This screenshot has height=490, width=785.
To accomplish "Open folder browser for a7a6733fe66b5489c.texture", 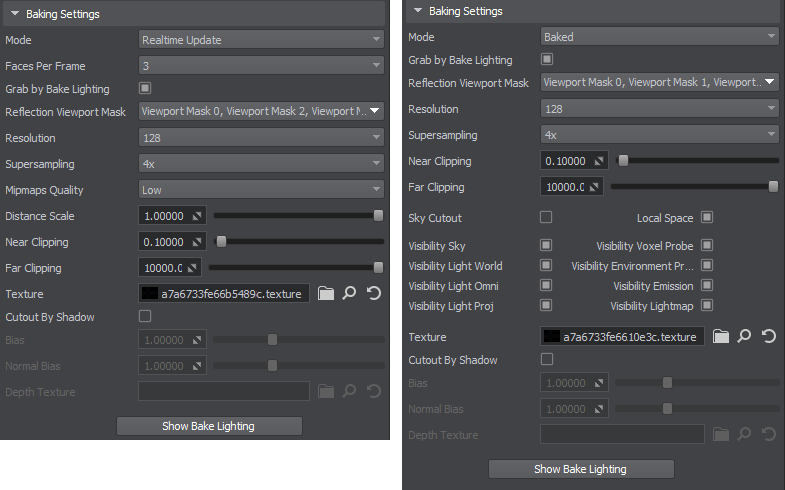I will 326,294.
